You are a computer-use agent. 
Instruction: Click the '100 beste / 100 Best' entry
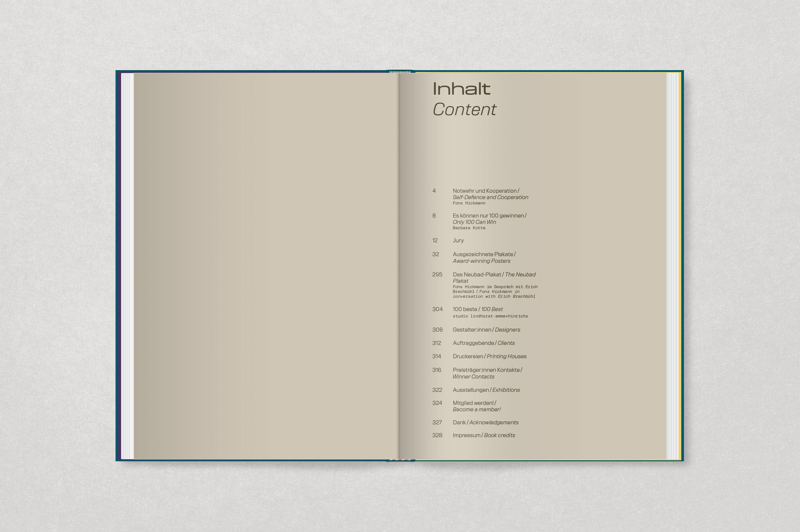click(x=478, y=309)
